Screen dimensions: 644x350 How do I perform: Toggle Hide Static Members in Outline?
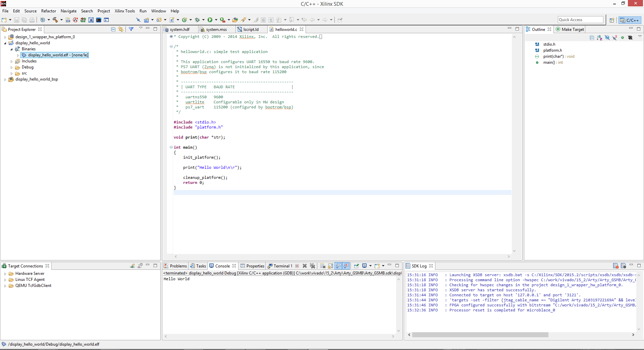click(615, 38)
